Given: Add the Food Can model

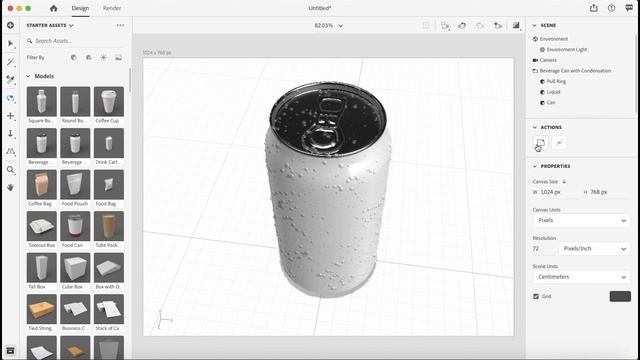Looking at the screenshot, I should [x=75, y=226].
